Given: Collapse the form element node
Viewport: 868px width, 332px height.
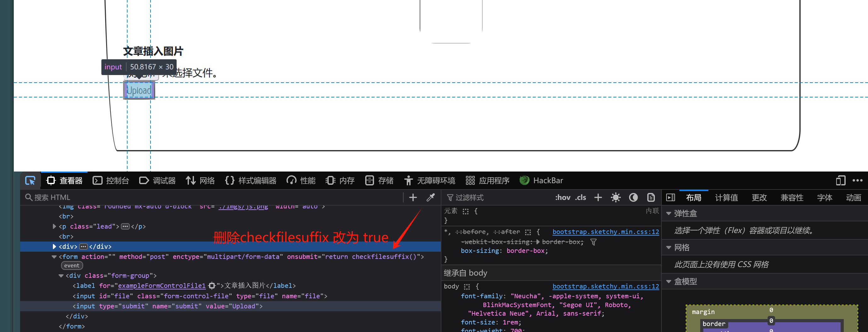Looking at the screenshot, I should click(54, 257).
